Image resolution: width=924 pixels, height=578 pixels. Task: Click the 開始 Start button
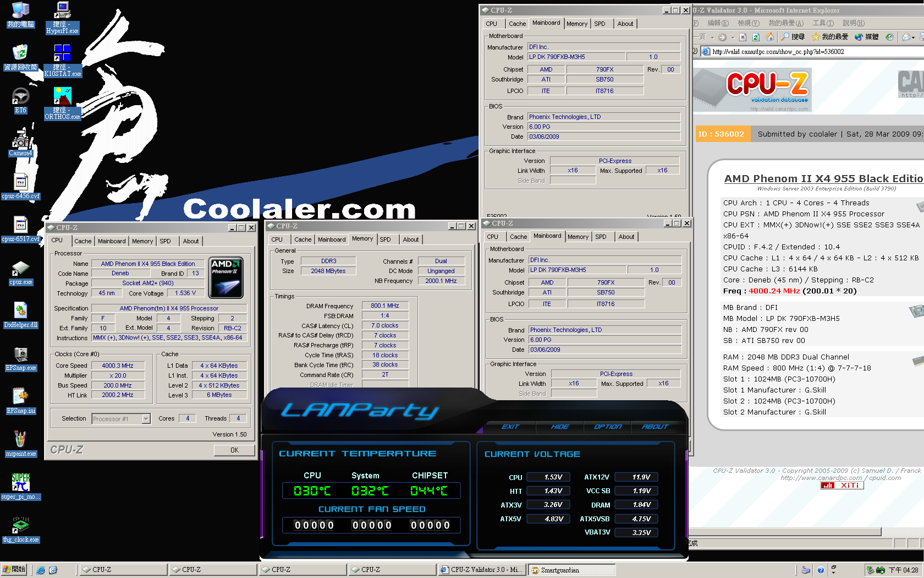tap(14, 570)
